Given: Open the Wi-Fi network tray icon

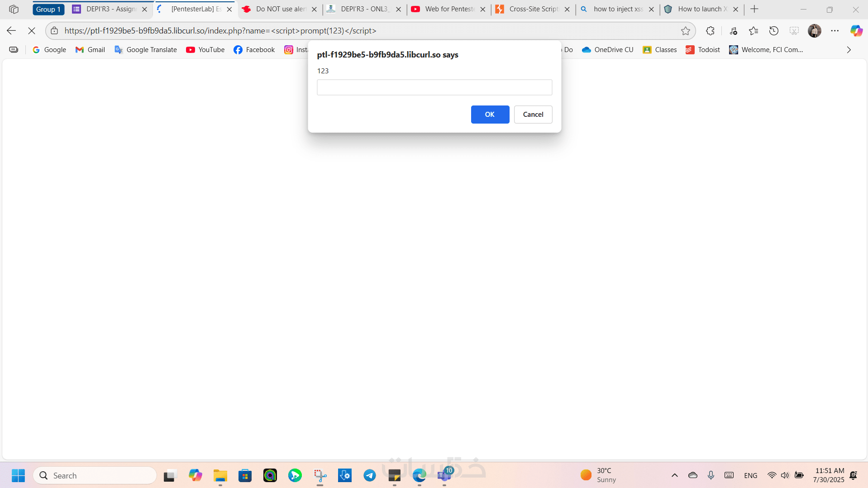Looking at the screenshot, I should (x=772, y=475).
